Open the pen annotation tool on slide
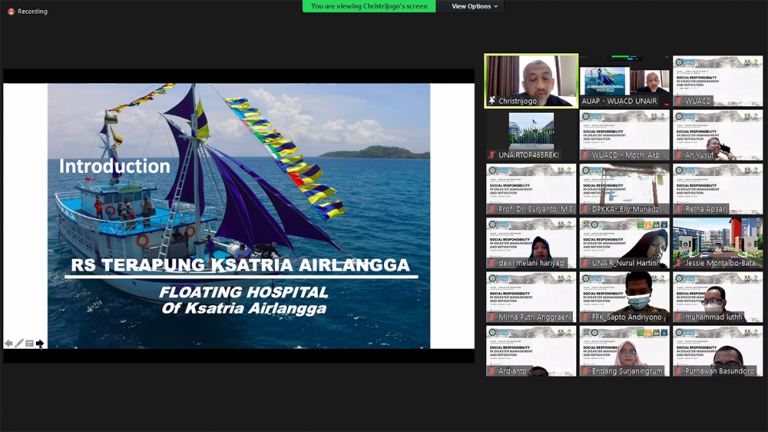768x432 pixels. coord(19,344)
